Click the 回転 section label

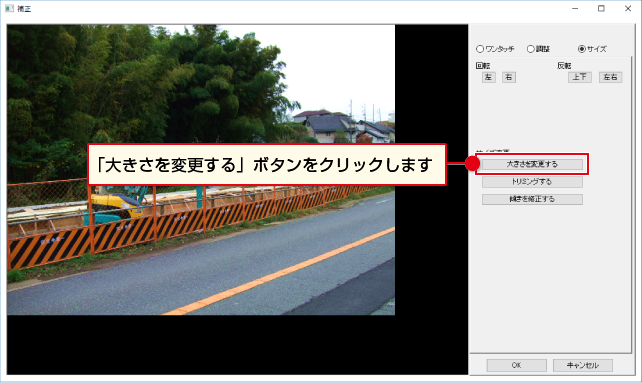click(483, 66)
